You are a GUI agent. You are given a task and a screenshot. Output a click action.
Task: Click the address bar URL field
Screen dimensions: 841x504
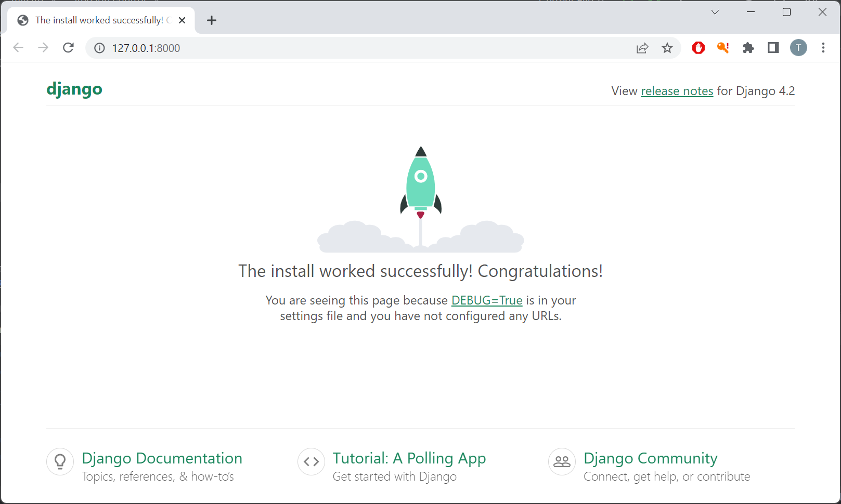click(x=364, y=48)
